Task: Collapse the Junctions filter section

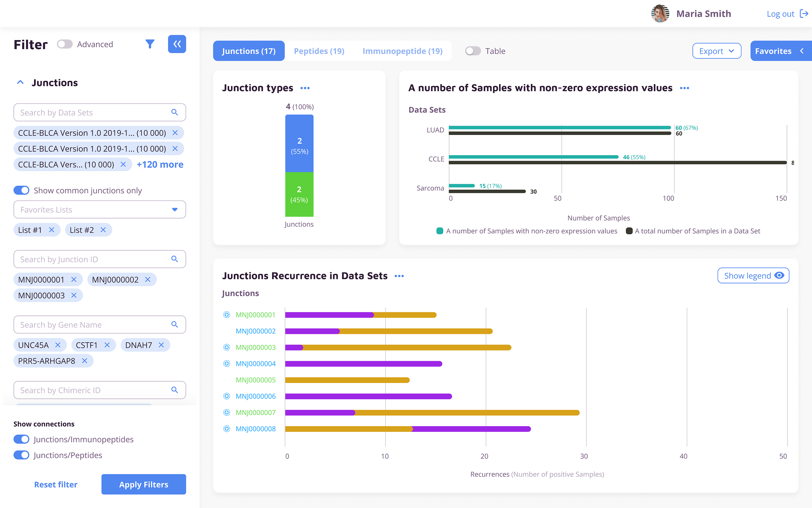Action: [20, 83]
